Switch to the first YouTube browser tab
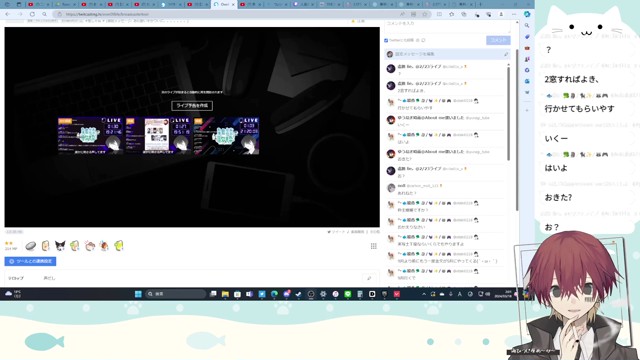 pos(38,4)
